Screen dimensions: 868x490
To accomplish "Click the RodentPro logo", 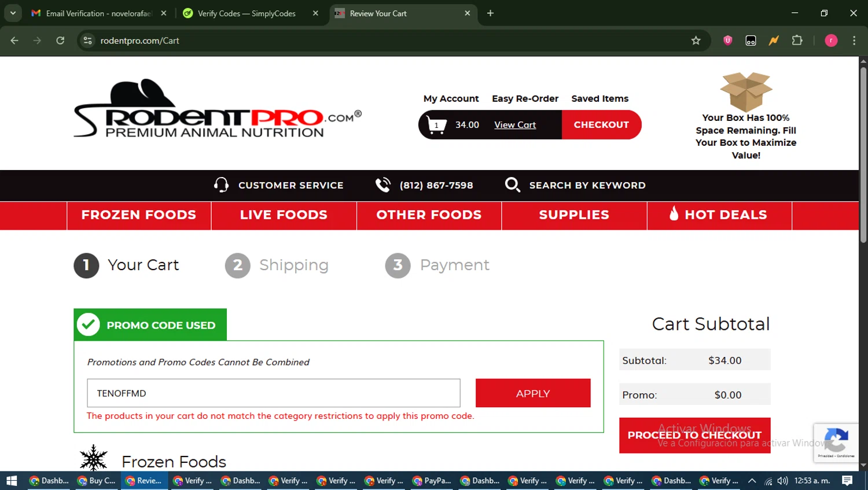I will [x=218, y=109].
